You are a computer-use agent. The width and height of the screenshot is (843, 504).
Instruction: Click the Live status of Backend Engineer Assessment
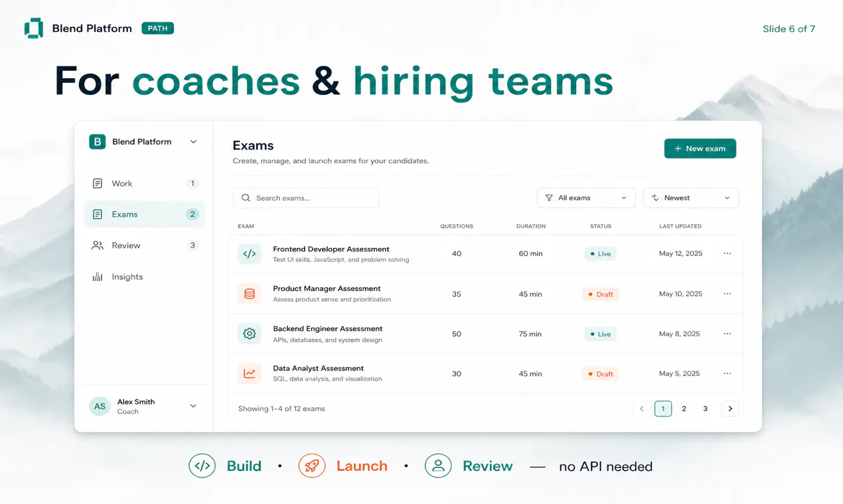[601, 334]
